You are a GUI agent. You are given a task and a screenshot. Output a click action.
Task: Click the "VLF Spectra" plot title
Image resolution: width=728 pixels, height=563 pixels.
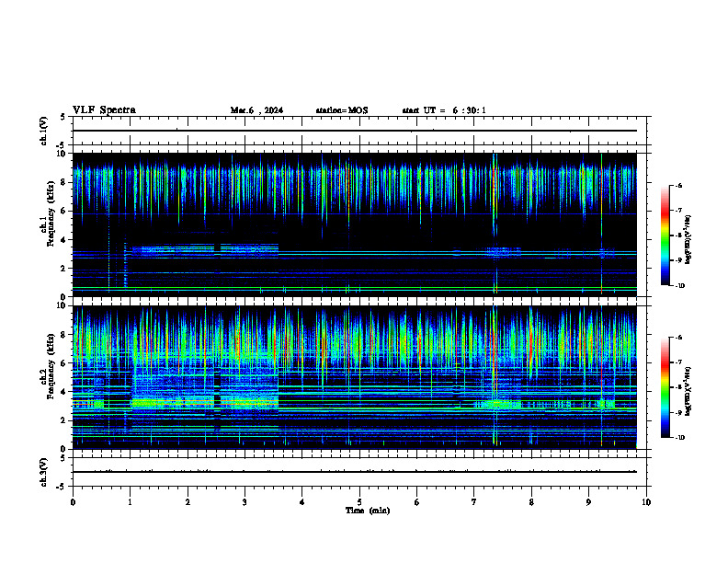(104, 110)
